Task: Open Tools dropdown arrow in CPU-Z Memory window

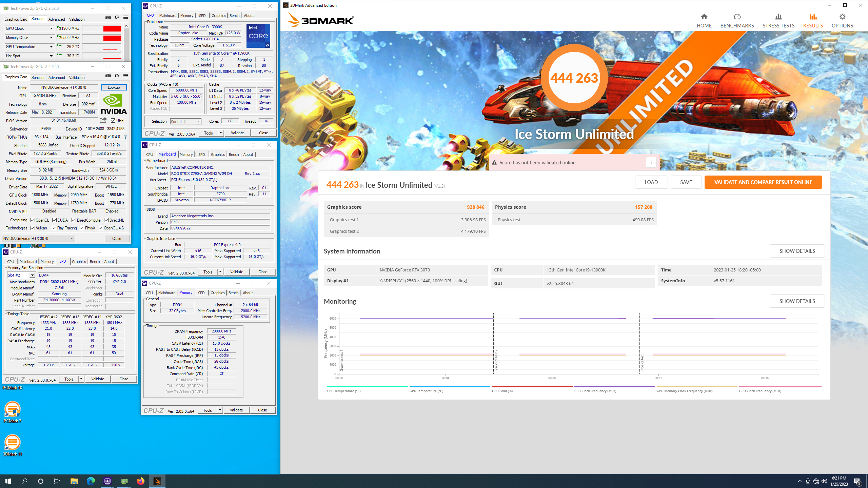Action: coord(220,410)
